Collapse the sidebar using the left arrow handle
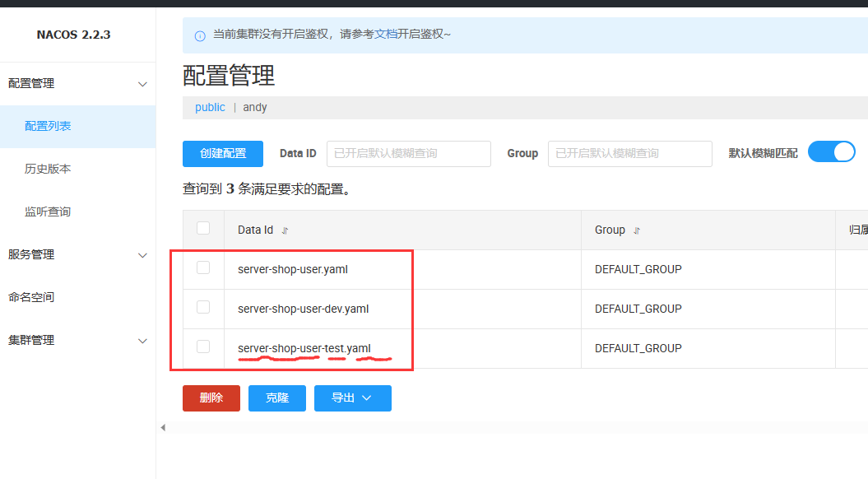868x479 pixels. coord(163,427)
